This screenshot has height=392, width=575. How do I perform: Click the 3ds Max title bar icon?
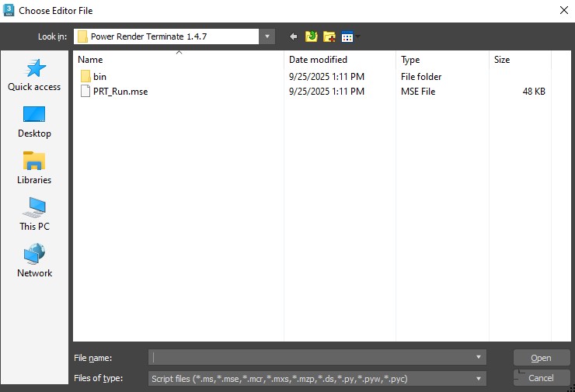coord(9,10)
